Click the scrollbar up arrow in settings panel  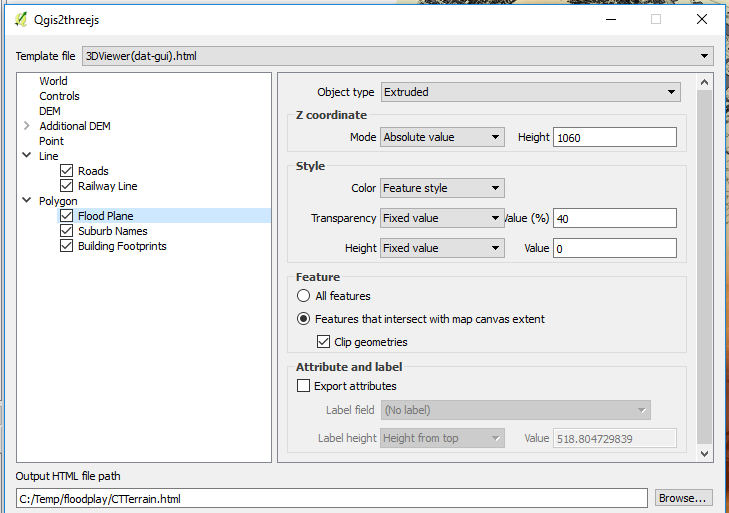pos(704,82)
